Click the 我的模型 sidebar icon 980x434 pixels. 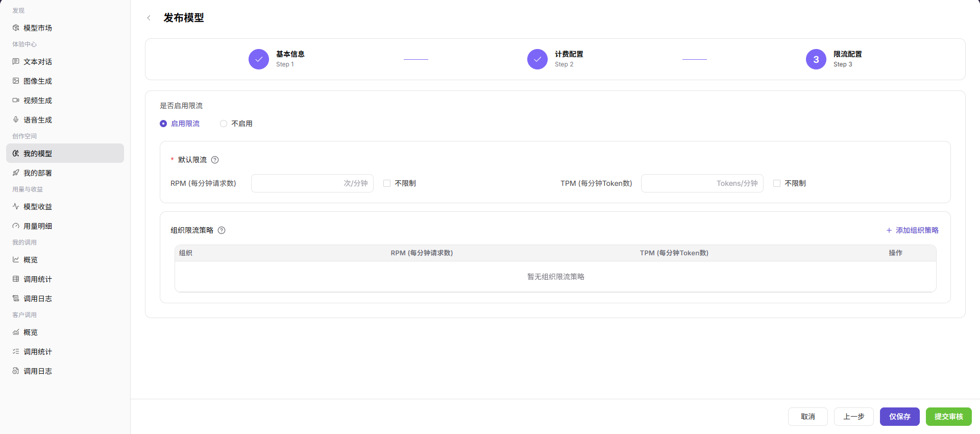click(x=16, y=153)
